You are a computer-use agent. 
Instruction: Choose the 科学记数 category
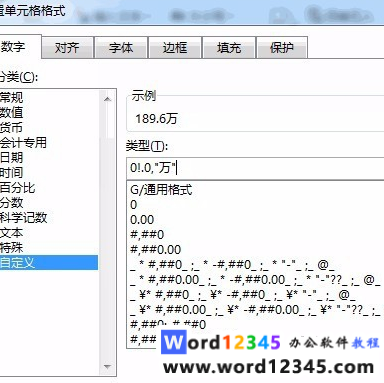49,218
